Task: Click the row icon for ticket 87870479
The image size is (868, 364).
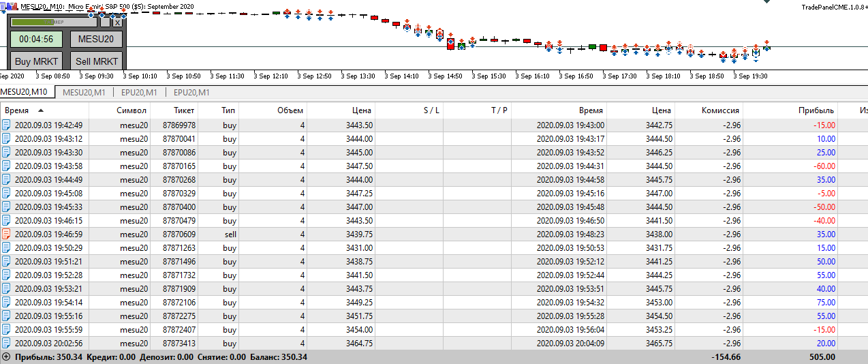Action: pos(6,220)
